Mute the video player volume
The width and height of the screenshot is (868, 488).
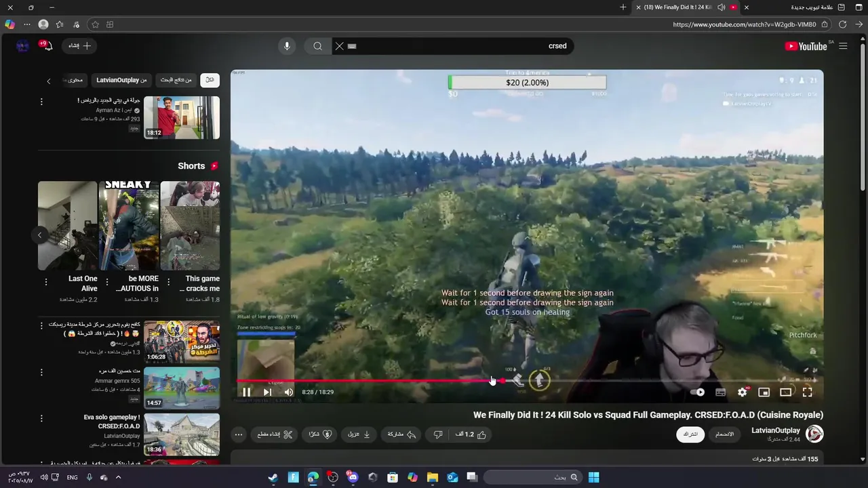click(x=289, y=392)
